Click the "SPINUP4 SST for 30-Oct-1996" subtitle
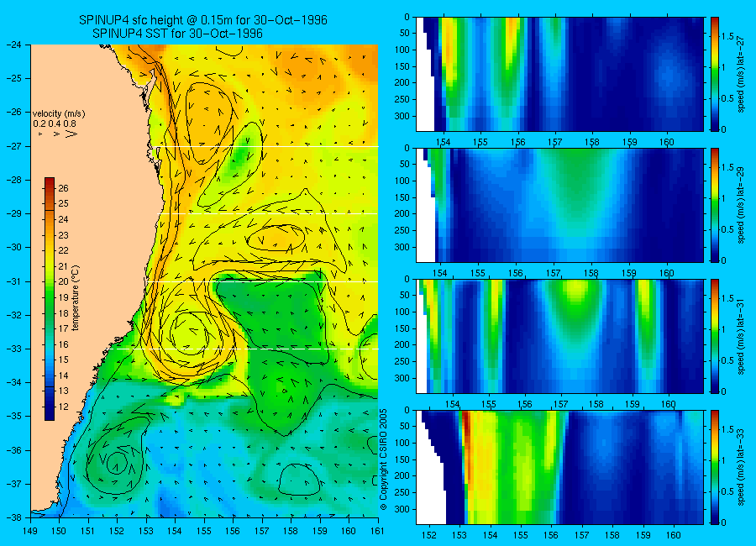 click(177, 34)
